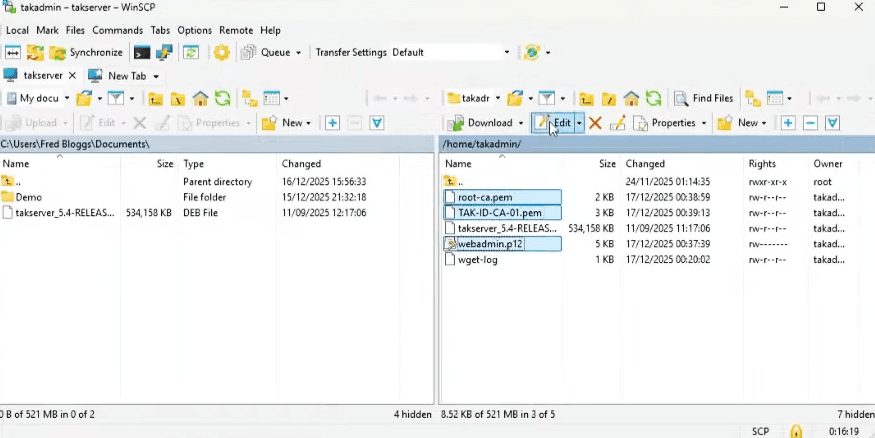Open the Options menu

click(195, 30)
